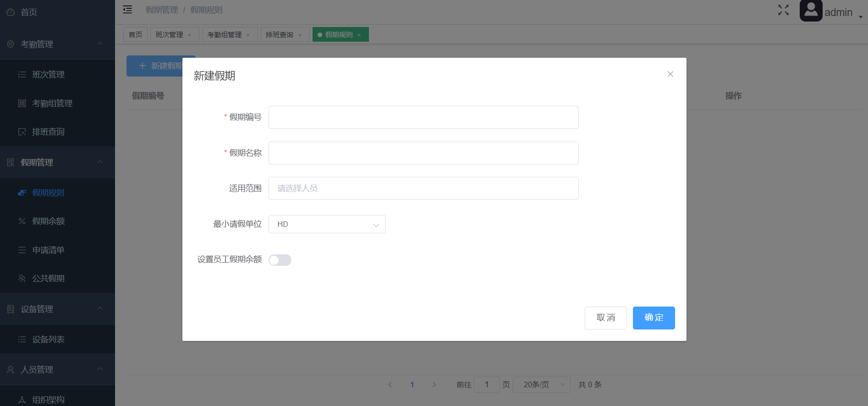This screenshot has height=406, width=868.
Task: Click the 班次管理 list icon
Action: tap(22, 75)
